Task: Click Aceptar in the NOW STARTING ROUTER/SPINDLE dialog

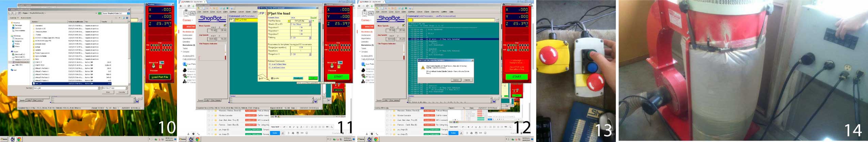Action: pyautogui.click(x=456, y=80)
